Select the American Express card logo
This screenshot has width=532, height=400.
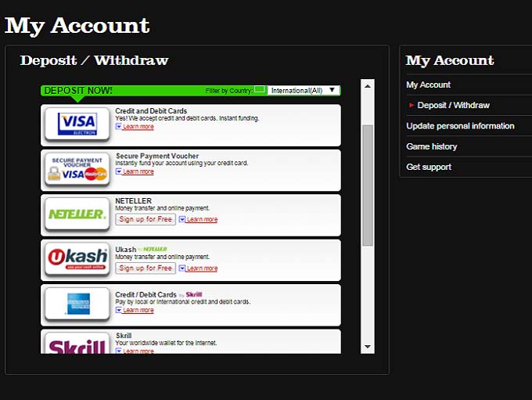point(77,303)
